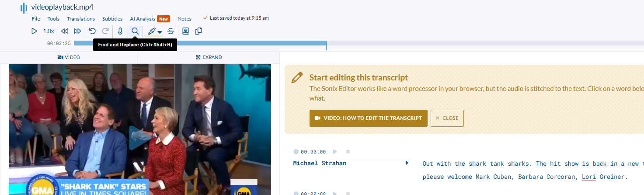Expand the highlighter color dropdown arrow
The image size is (644, 195).
[x=160, y=32]
